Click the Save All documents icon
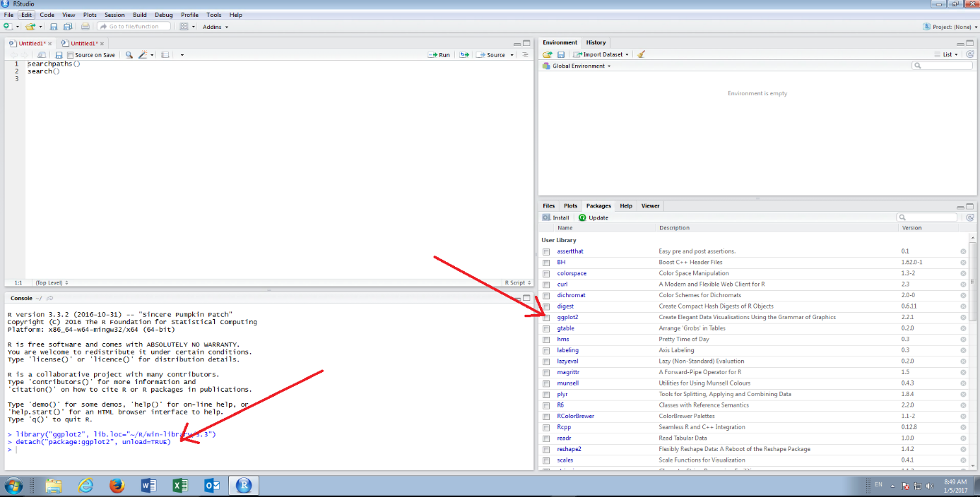 (x=68, y=27)
